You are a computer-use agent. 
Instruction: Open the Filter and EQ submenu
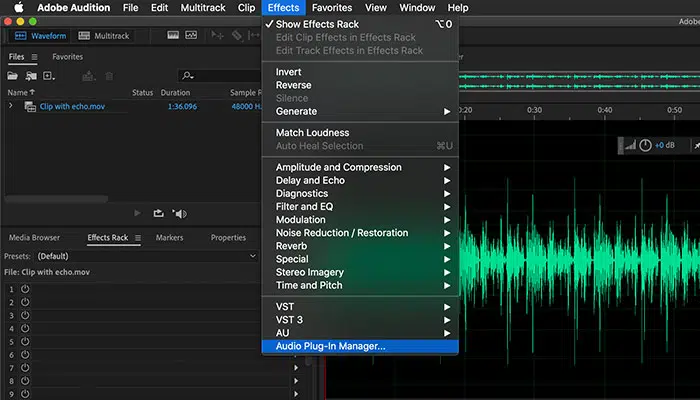point(360,207)
